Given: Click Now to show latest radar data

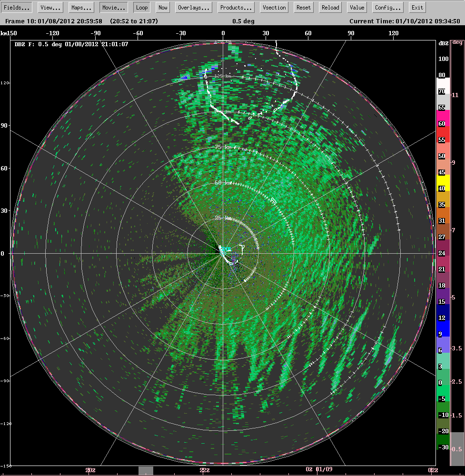Looking at the screenshot, I should point(162,7).
